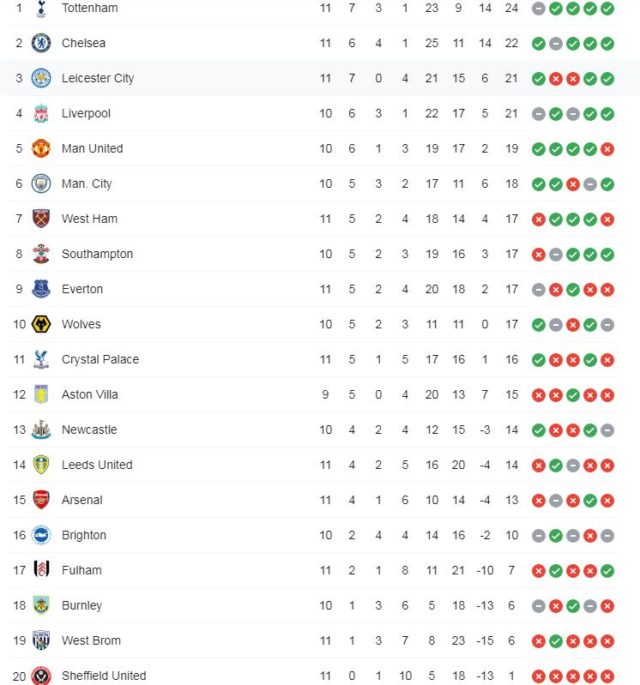Image resolution: width=640 pixels, height=685 pixels.
Task: Click Liverpool's first grey draw indicator
Action: (x=539, y=114)
